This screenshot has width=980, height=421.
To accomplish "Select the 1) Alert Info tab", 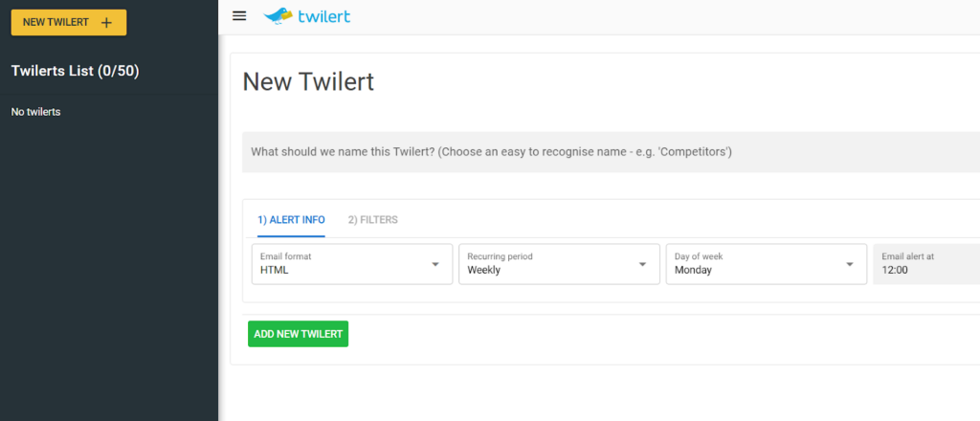I will pyautogui.click(x=291, y=220).
